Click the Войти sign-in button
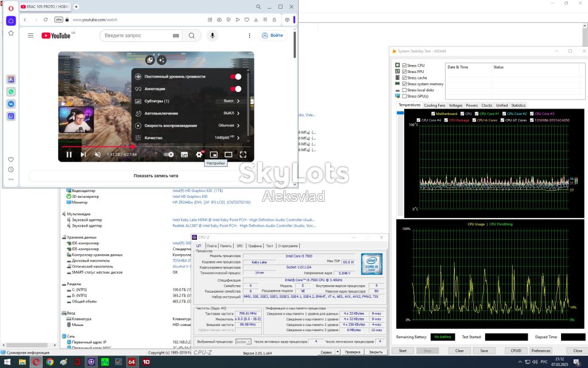This screenshot has height=368, width=588. [273, 35]
